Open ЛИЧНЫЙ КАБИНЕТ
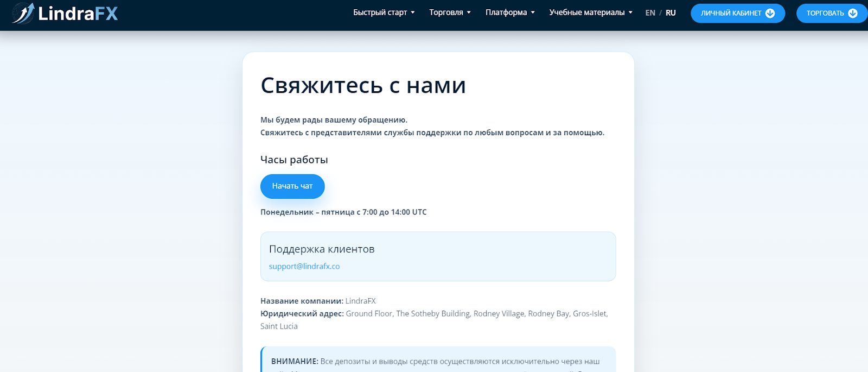 [738, 13]
